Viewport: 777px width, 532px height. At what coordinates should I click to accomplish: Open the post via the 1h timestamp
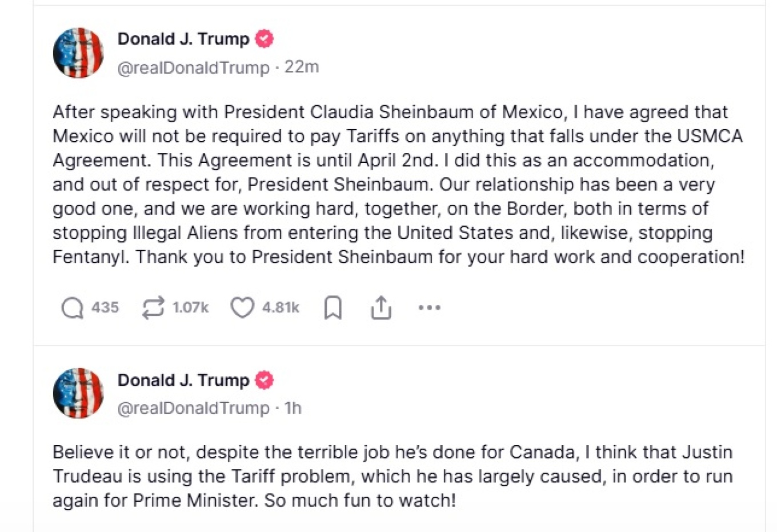pos(293,408)
